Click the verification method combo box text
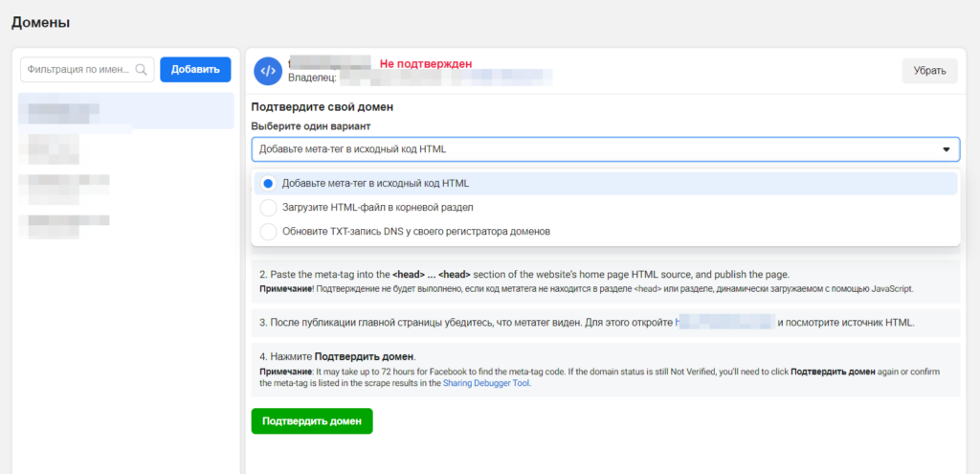Viewport: 980px width, 474px height. [353, 149]
